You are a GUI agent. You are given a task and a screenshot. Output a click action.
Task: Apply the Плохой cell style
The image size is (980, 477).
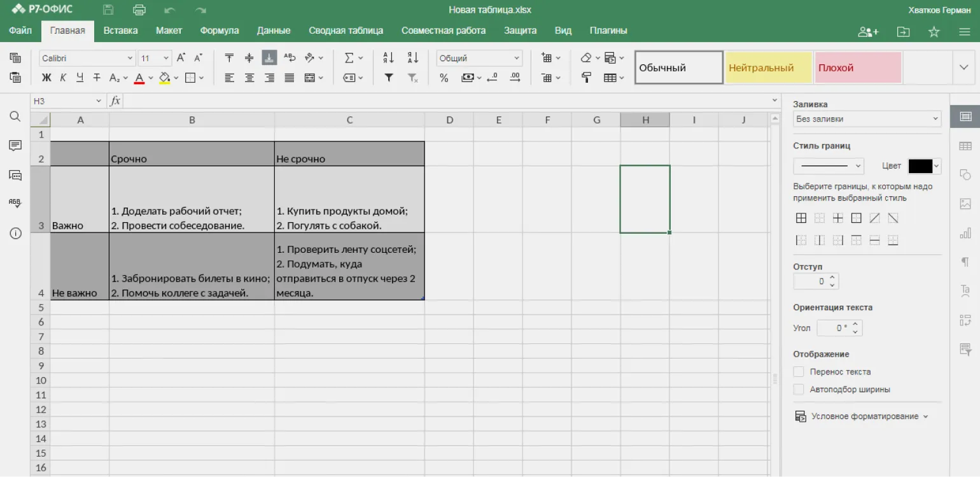tap(857, 68)
